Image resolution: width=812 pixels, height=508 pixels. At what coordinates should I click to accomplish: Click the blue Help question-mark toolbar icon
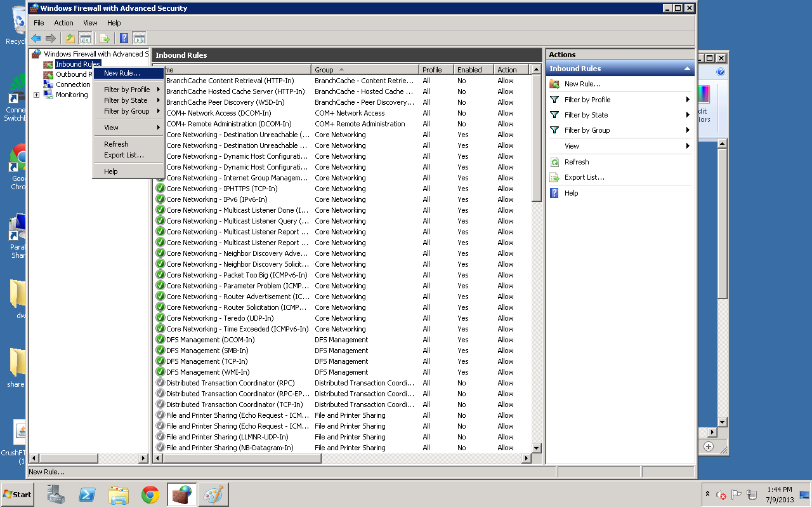point(124,38)
